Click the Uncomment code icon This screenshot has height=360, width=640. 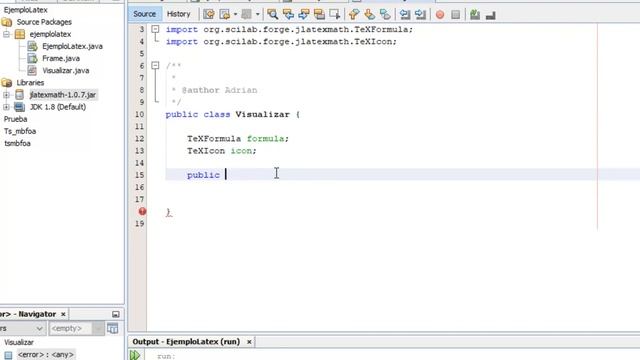coord(491,15)
